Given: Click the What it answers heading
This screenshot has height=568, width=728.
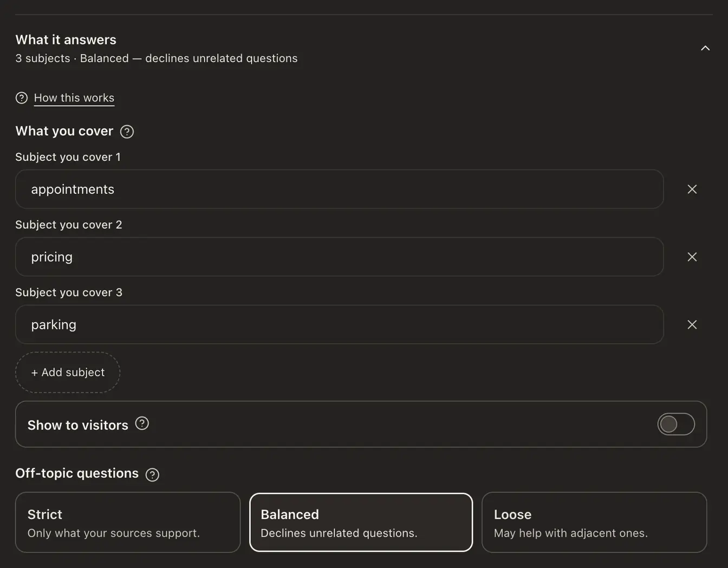Looking at the screenshot, I should pyautogui.click(x=66, y=40).
